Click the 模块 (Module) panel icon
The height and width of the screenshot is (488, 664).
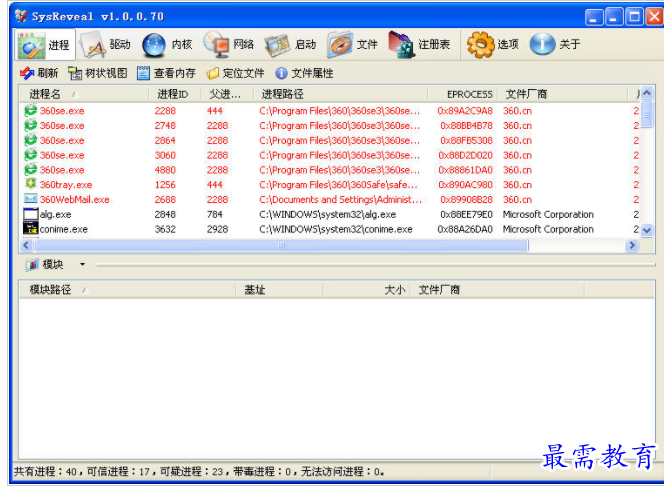point(32,265)
